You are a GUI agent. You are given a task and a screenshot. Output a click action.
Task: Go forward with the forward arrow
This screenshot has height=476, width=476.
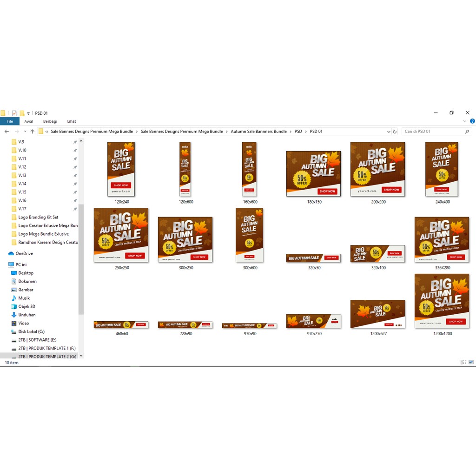(17, 132)
